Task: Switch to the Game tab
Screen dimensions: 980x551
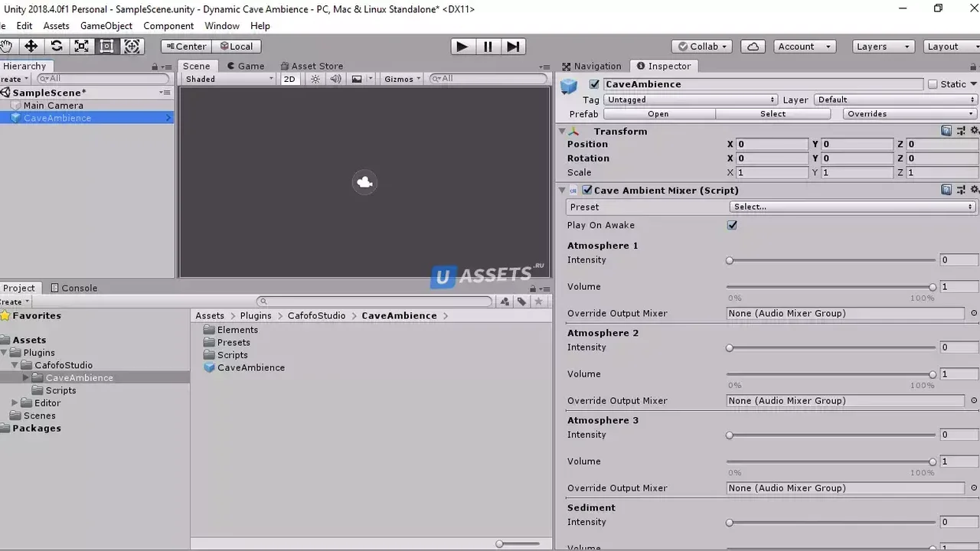Action: (x=245, y=66)
